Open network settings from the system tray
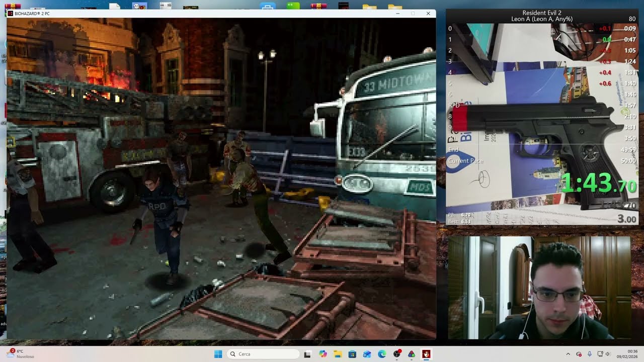Image resolution: width=644 pixels, height=362 pixels. click(600, 354)
